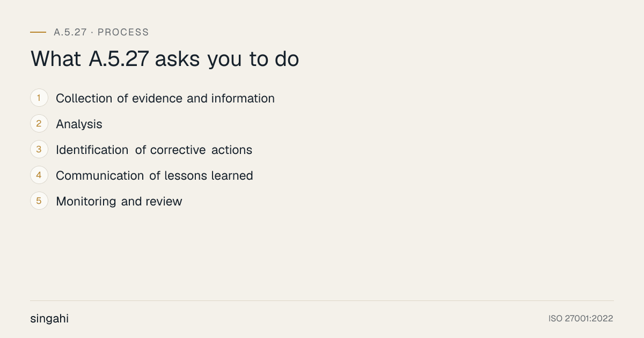The width and height of the screenshot is (644, 338).
Task: Click 'Communication of lessons learned' item
Action: click(x=155, y=175)
